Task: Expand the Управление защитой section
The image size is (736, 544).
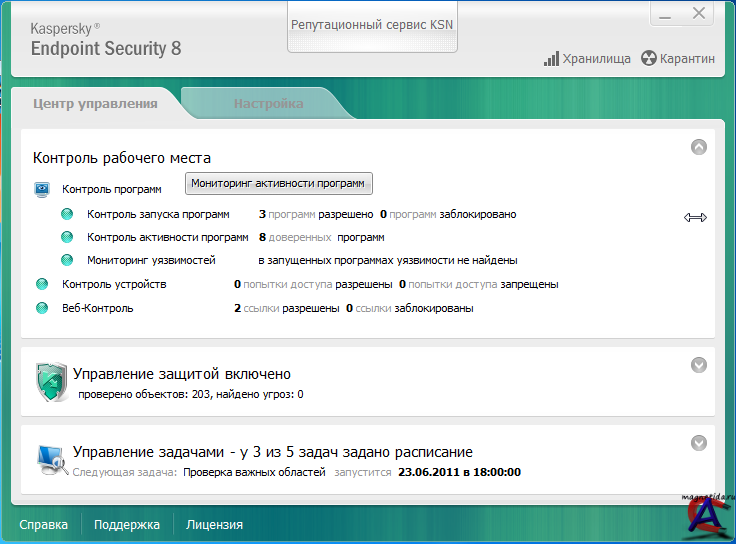Action: [699, 365]
